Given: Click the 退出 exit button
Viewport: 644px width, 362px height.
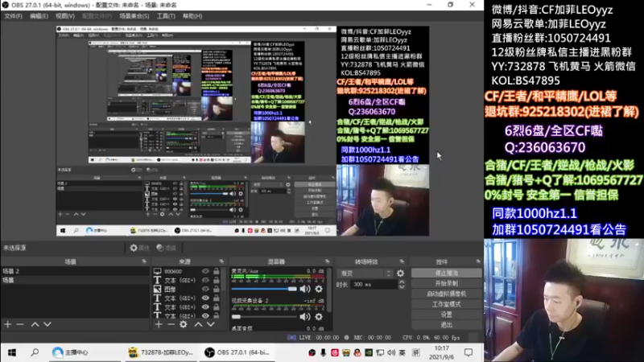Looking at the screenshot, I should [x=447, y=325].
